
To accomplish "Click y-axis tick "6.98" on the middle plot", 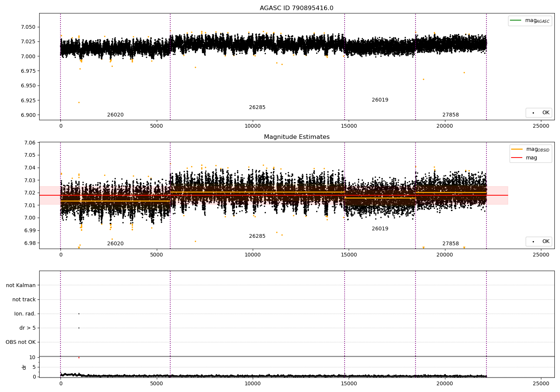I will pos(29,243).
